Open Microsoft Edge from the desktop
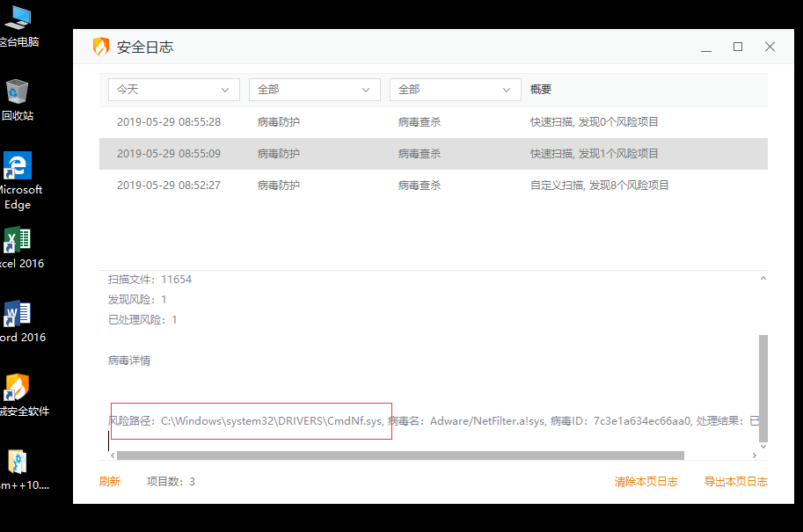The width and height of the screenshot is (803, 532). 18,165
